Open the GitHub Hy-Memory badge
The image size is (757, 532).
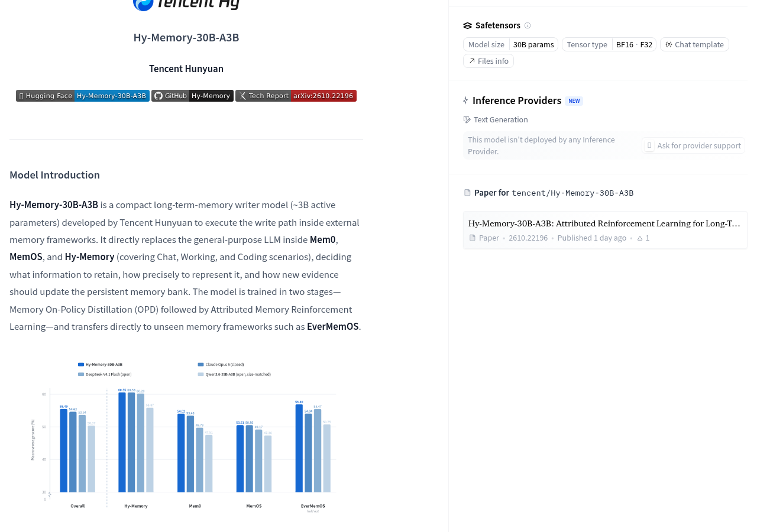pyautogui.click(x=192, y=96)
